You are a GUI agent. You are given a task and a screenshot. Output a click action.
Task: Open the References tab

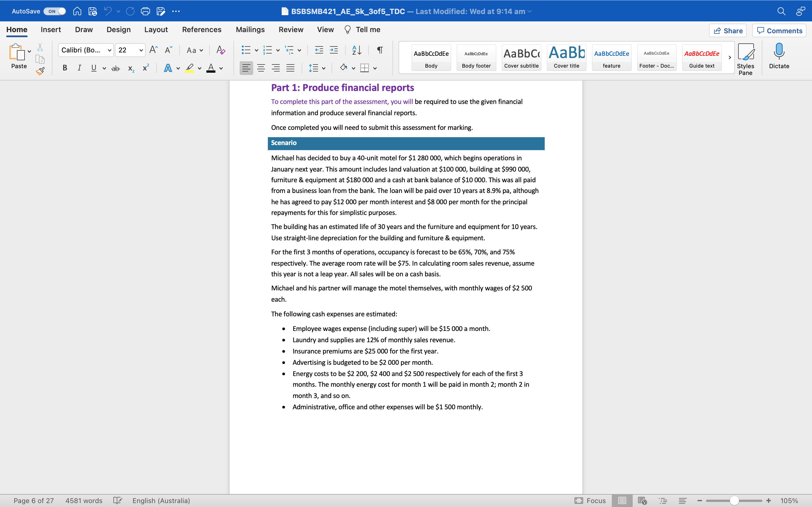(x=202, y=30)
